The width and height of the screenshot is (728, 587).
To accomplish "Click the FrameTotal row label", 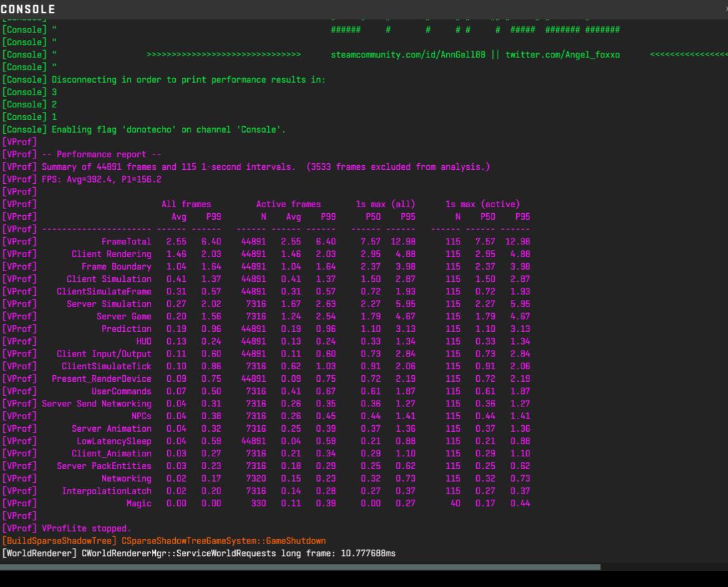I will pyautogui.click(x=127, y=241).
